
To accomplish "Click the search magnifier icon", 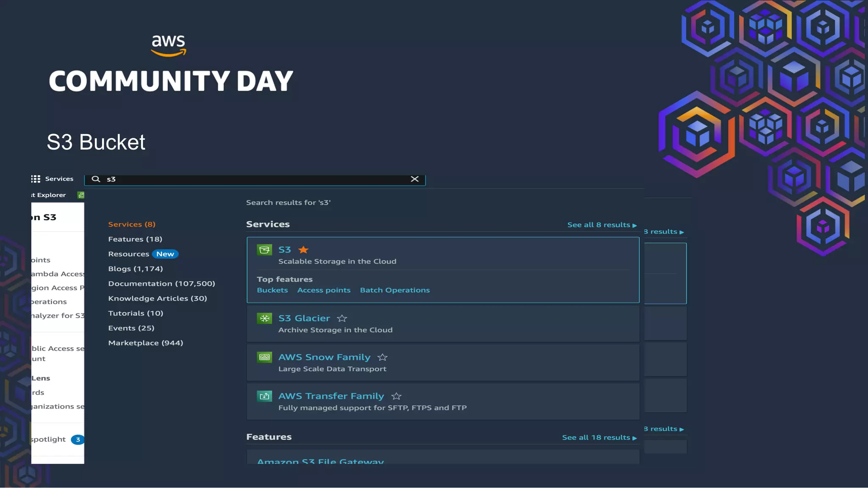I will coord(96,179).
